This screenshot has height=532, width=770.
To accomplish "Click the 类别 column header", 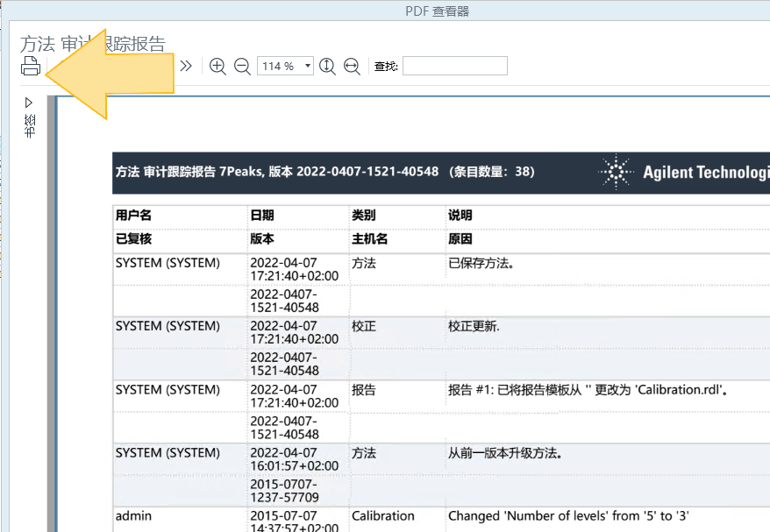I will click(x=363, y=215).
